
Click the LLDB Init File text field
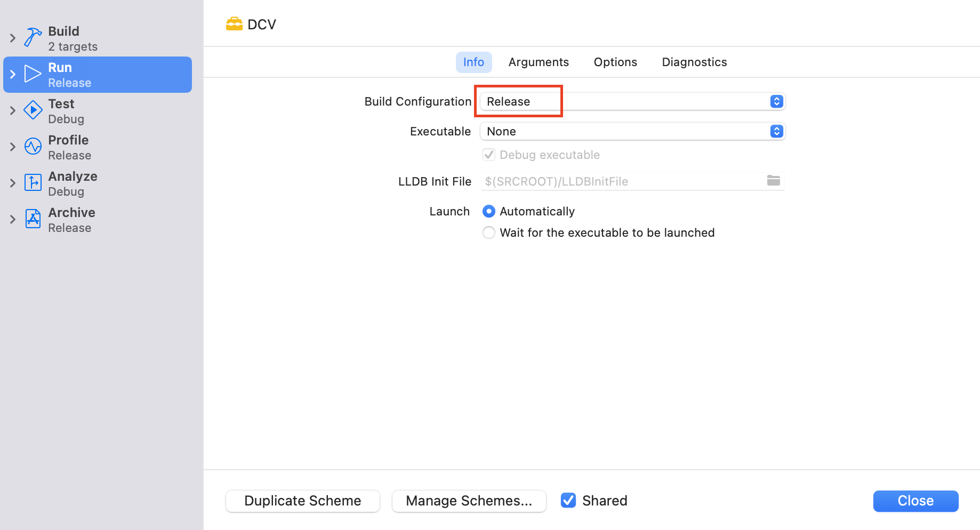click(x=621, y=181)
